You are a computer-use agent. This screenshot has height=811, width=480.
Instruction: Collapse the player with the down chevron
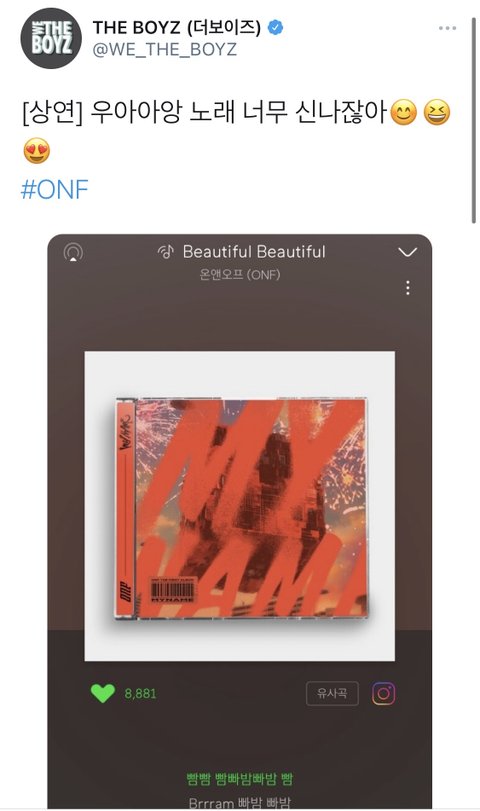[x=408, y=252]
